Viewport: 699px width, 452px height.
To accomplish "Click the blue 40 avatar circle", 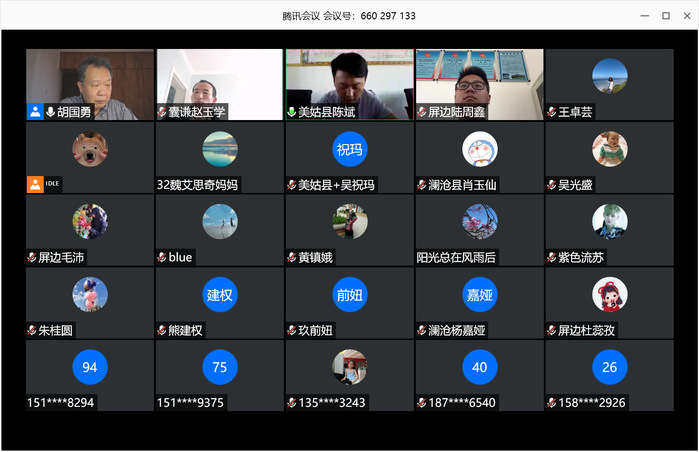I will (x=480, y=367).
